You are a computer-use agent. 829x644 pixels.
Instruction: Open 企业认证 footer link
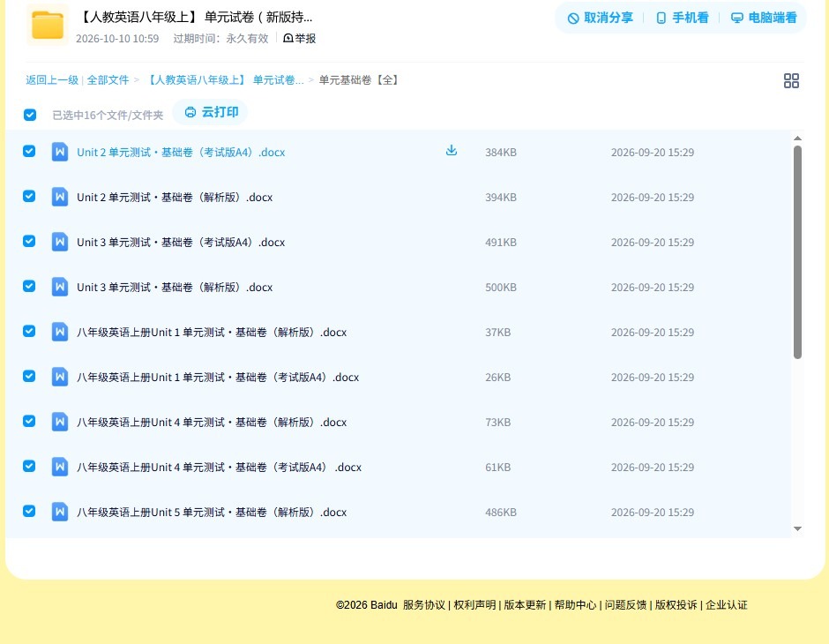coord(727,605)
